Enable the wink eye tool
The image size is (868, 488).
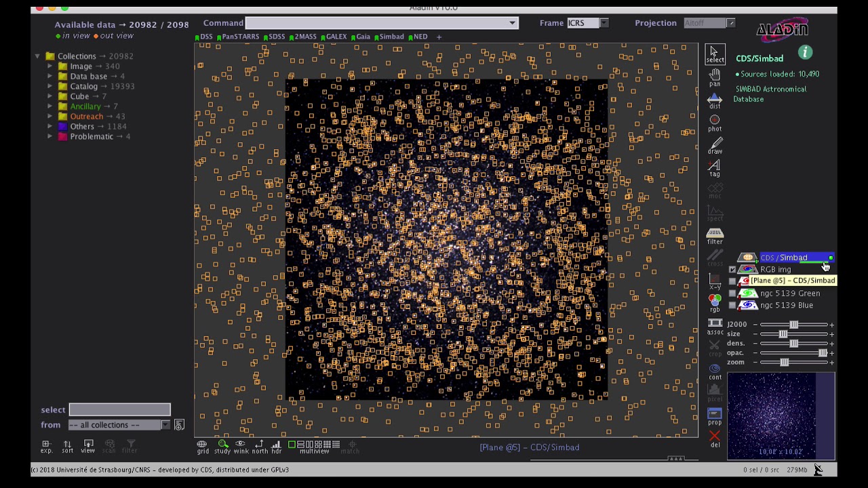pos(241,447)
